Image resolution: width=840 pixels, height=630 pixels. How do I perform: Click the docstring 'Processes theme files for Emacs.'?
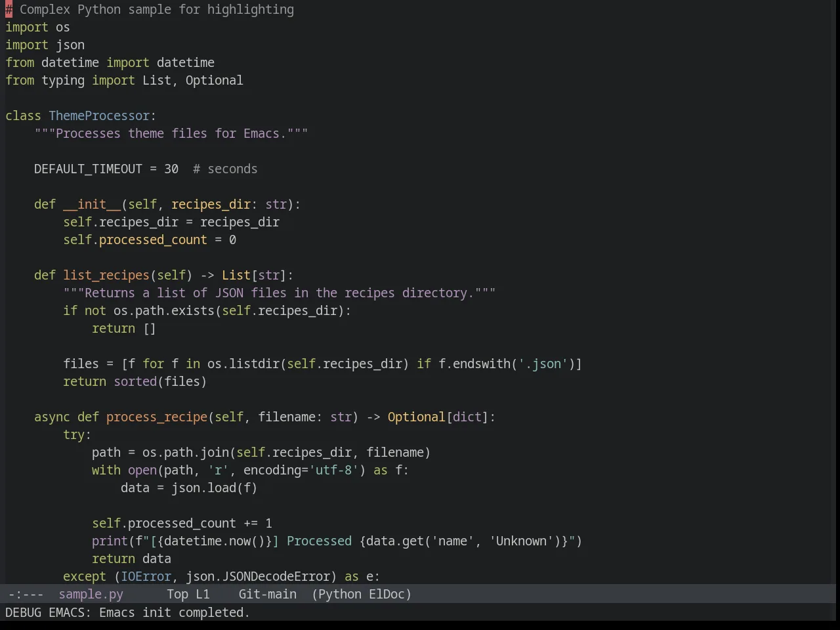(x=171, y=133)
